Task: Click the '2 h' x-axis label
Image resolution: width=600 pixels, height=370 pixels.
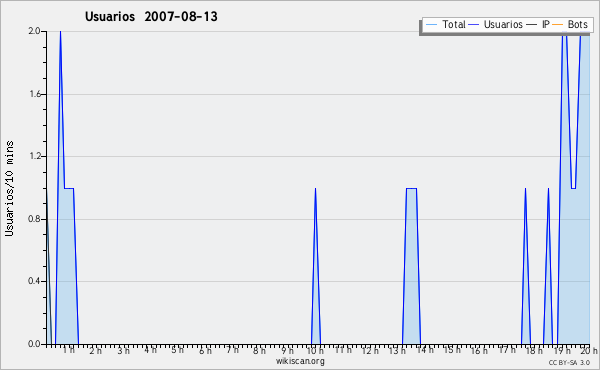Action: point(96,350)
